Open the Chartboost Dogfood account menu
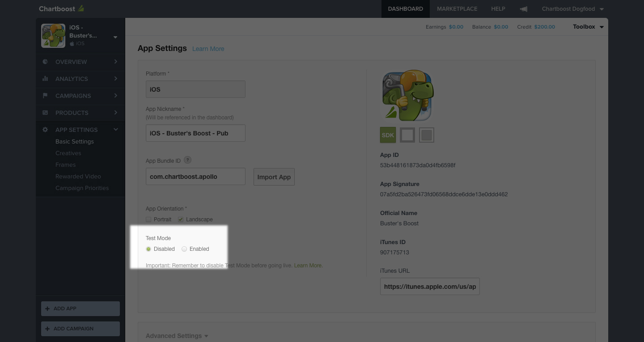 pos(572,9)
